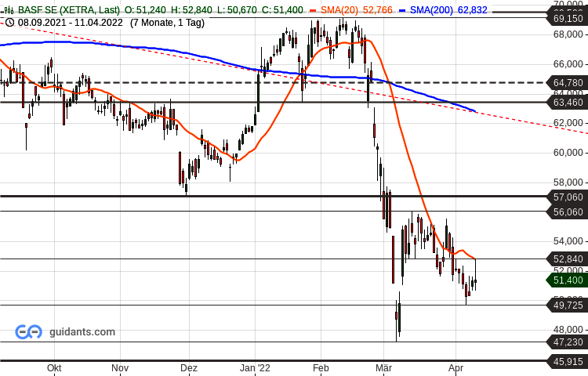Screen dimensions: 588x376
Task: Click the 64,780 dashed line price tag
Action: (568, 82)
